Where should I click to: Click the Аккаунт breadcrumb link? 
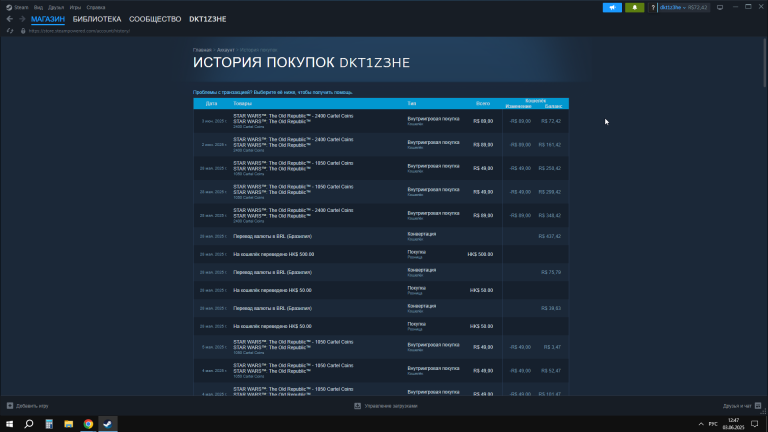point(225,50)
